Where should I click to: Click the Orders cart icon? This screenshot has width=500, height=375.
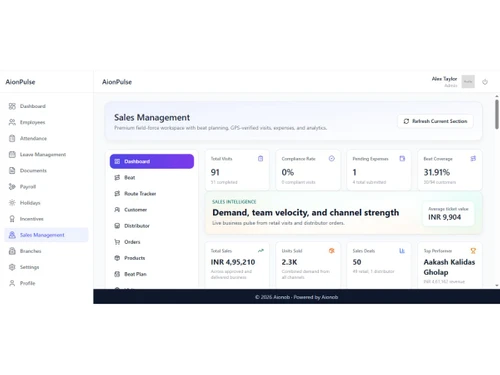[x=117, y=242]
